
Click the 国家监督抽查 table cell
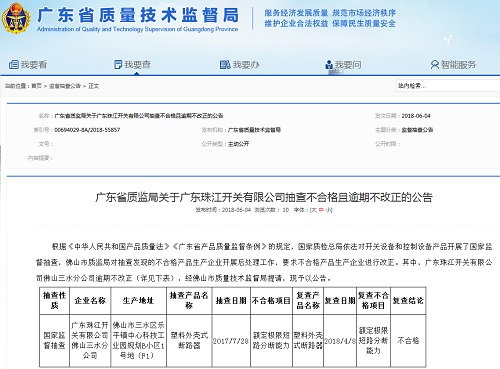[54, 340]
